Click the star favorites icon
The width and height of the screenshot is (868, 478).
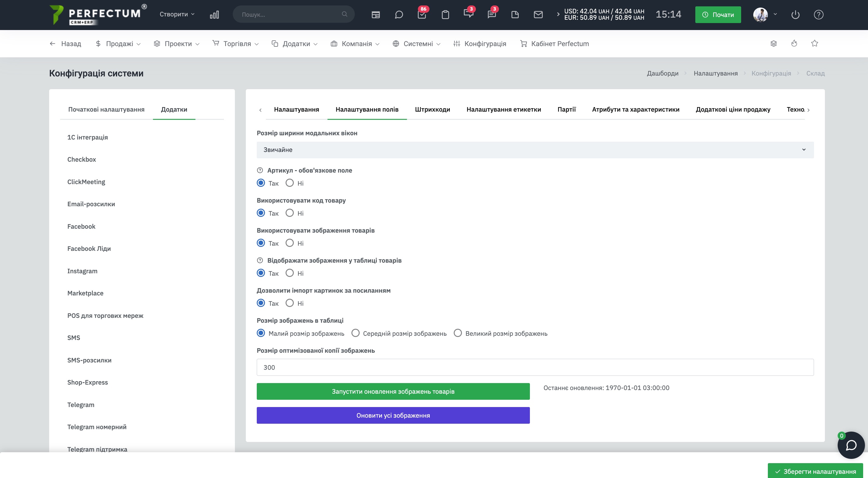pos(814,43)
